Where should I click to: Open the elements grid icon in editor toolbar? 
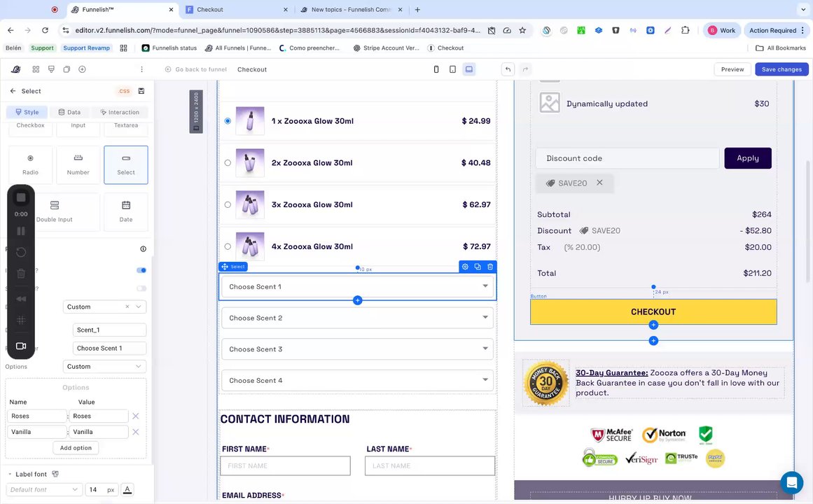point(36,69)
